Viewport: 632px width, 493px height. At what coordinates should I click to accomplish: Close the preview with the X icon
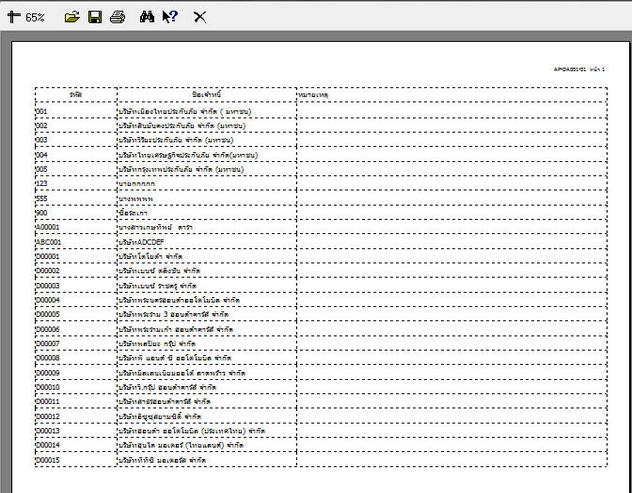click(200, 17)
